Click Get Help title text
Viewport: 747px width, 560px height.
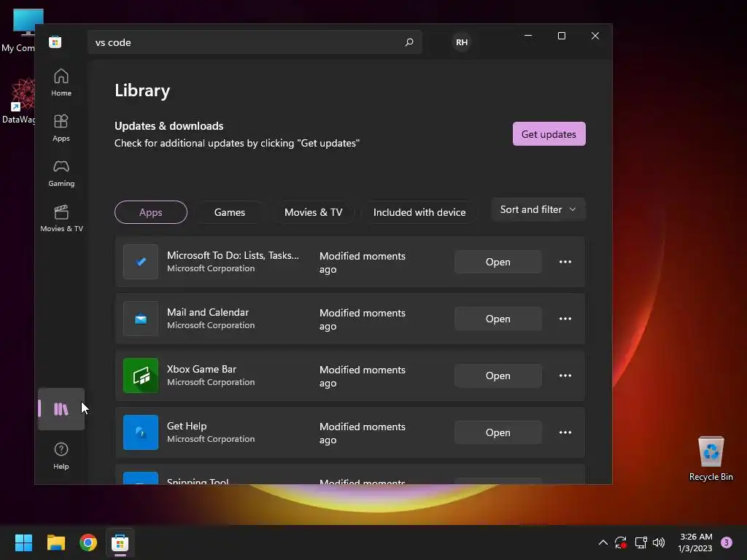coord(187,426)
